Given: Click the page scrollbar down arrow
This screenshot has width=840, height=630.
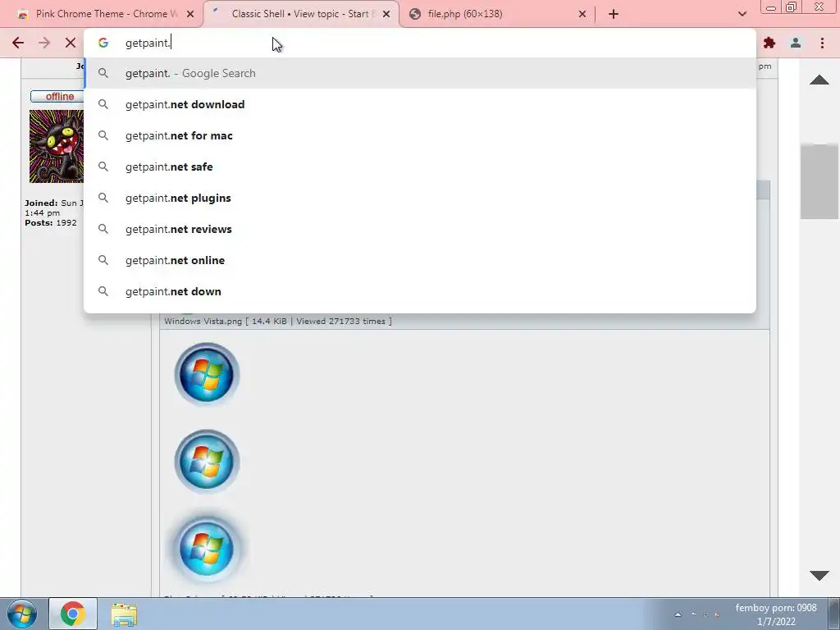Looking at the screenshot, I should pyautogui.click(x=819, y=575).
